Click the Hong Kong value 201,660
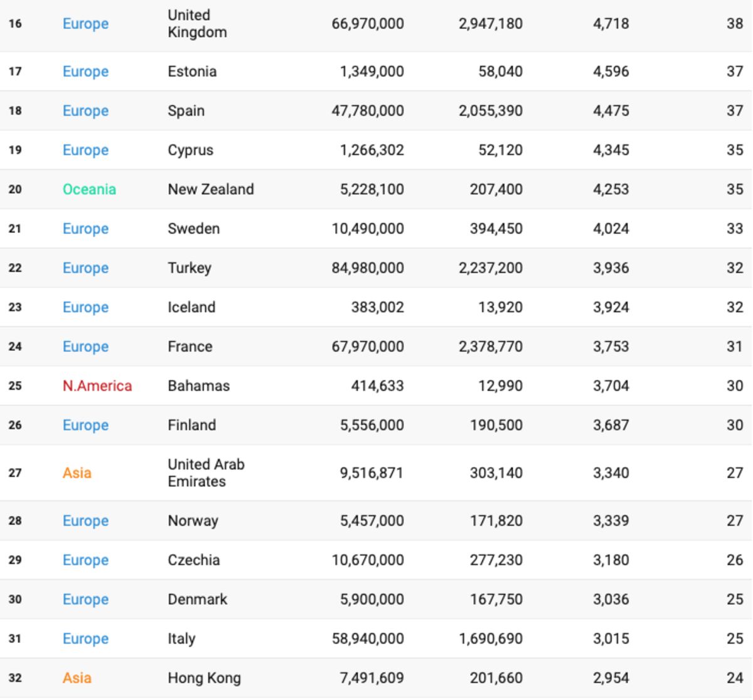Viewport: 753px width, 700px height. click(496, 678)
